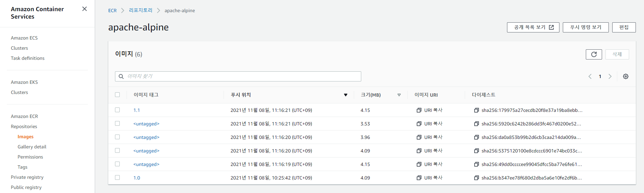The width and height of the screenshot is (644, 193).
Task: Select checkbox for untagged 4.09 MB image
Action: coord(117,150)
